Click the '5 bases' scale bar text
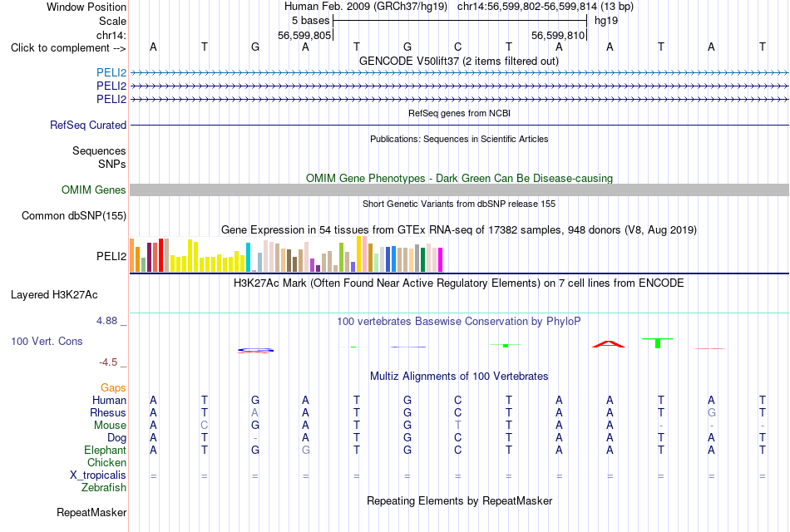Viewport: 790px width, 532px height. click(310, 21)
